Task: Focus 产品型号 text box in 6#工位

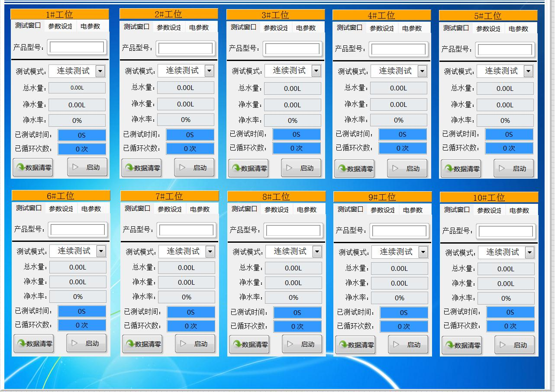Action: pyautogui.click(x=77, y=229)
